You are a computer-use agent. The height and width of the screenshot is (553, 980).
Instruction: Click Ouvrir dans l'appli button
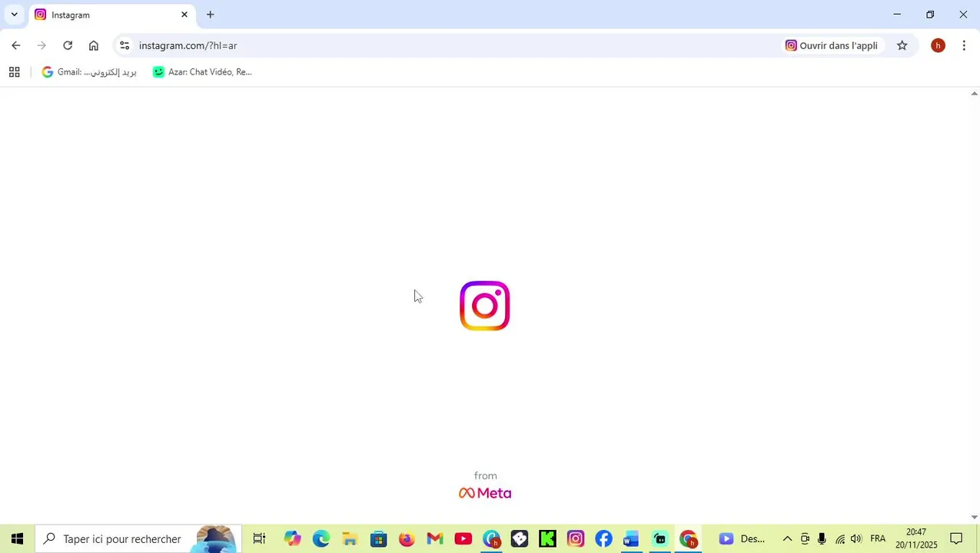point(832,45)
